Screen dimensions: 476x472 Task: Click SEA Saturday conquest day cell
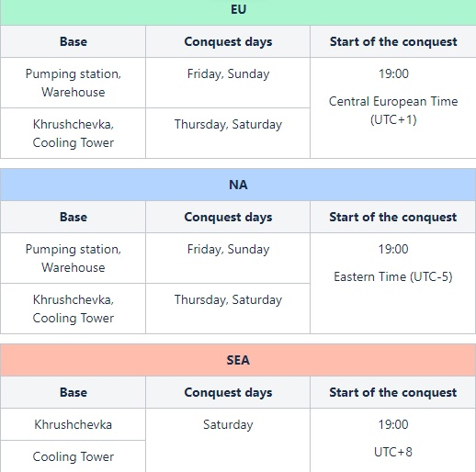(x=228, y=440)
